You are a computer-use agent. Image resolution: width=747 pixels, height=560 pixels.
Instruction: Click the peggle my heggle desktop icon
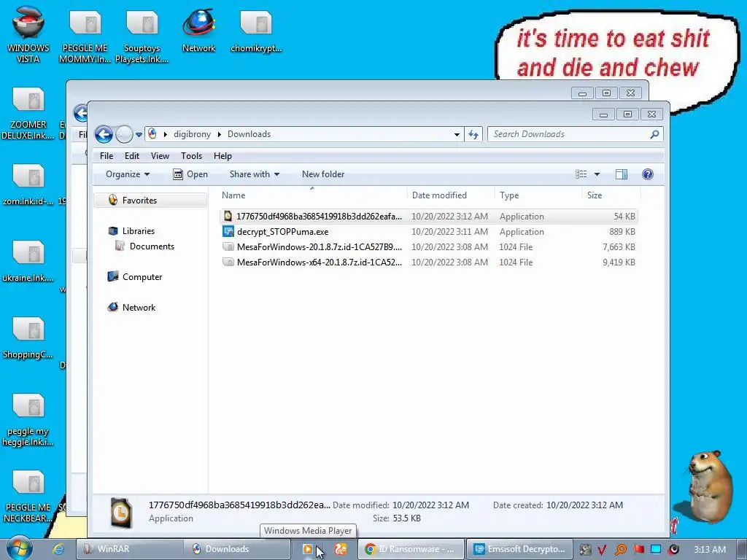(28, 419)
